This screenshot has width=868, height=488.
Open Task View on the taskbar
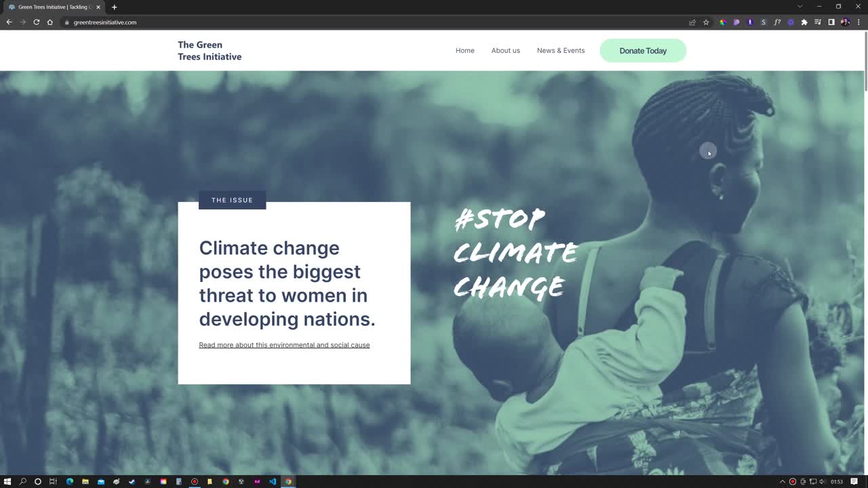point(53,481)
